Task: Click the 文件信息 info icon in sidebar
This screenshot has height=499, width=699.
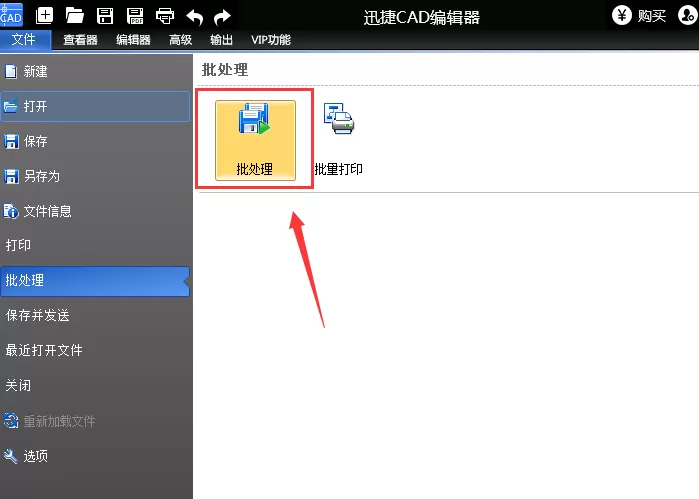Action: click(11, 211)
